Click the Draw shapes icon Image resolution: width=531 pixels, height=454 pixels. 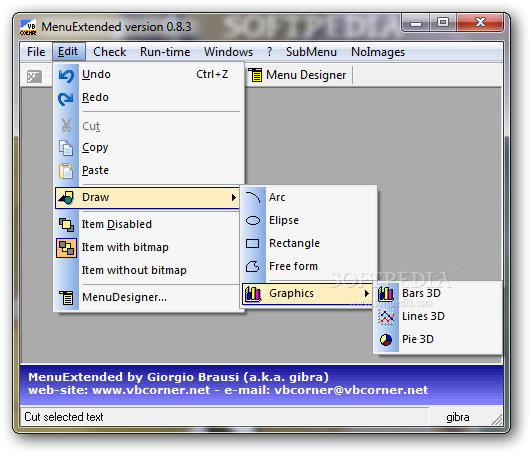tap(66, 198)
